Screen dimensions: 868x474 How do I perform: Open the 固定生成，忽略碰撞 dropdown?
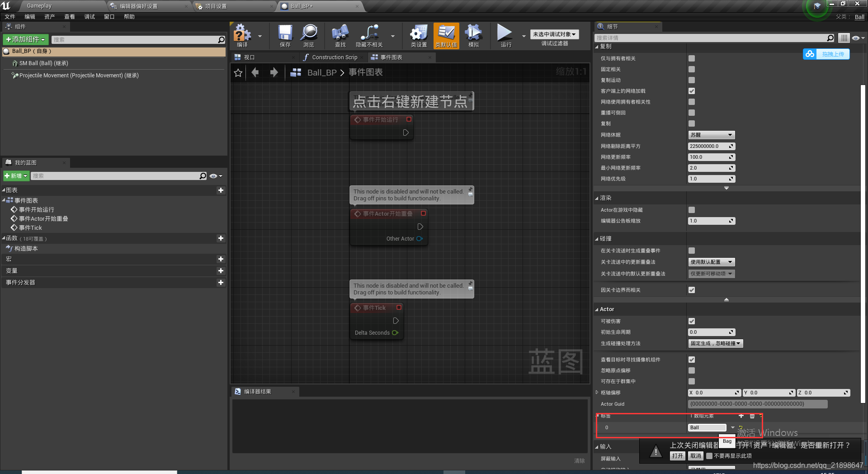coord(716,343)
